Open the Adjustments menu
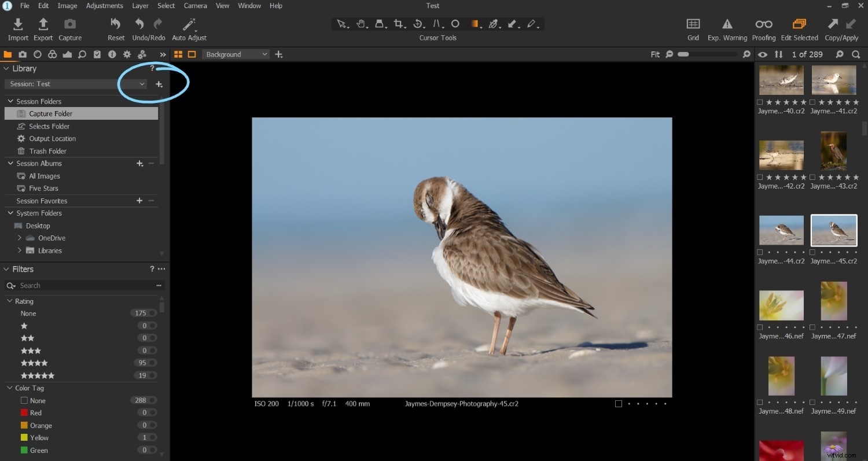Screen dimensions: 868x461 click(104, 5)
